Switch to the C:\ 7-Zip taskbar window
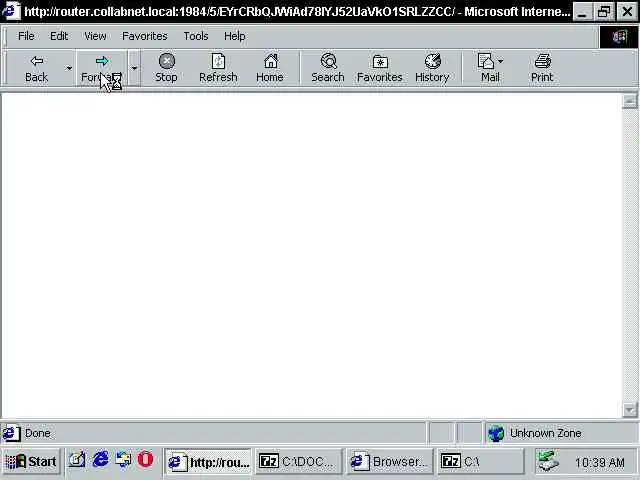 pyautogui.click(x=480, y=462)
